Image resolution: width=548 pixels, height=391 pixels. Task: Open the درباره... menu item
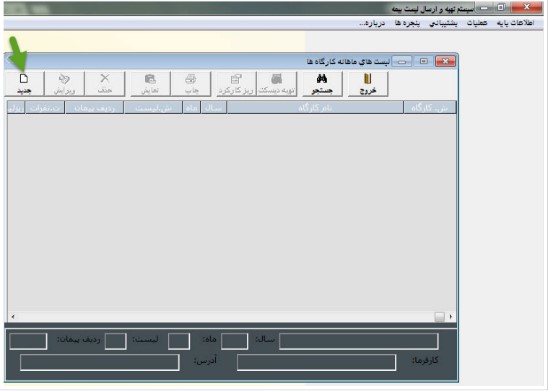coord(372,23)
